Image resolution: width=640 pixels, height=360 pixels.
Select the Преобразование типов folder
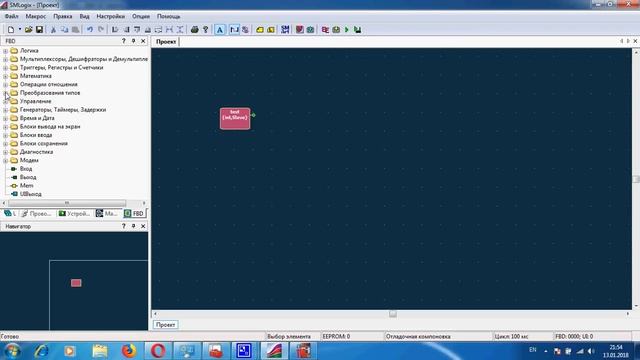50,93
